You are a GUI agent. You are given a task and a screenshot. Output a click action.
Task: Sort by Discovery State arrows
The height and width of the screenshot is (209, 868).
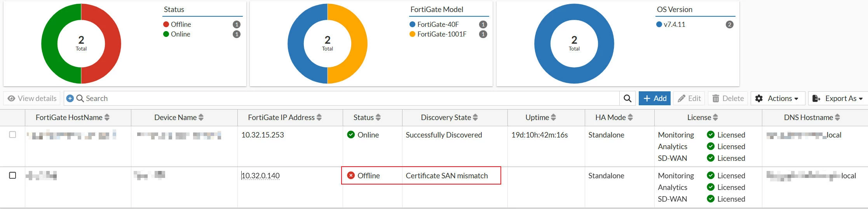click(x=475, y=117)
